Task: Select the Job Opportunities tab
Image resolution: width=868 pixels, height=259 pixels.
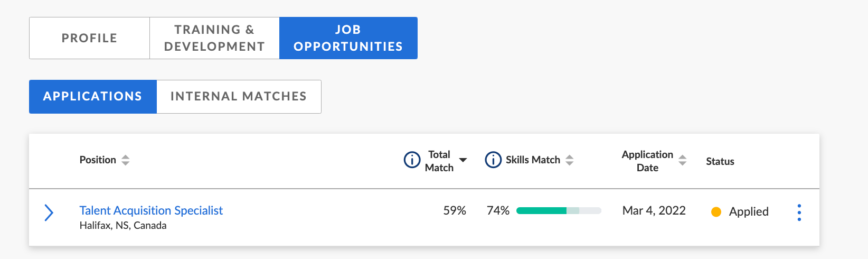Action: pos(348,38)
